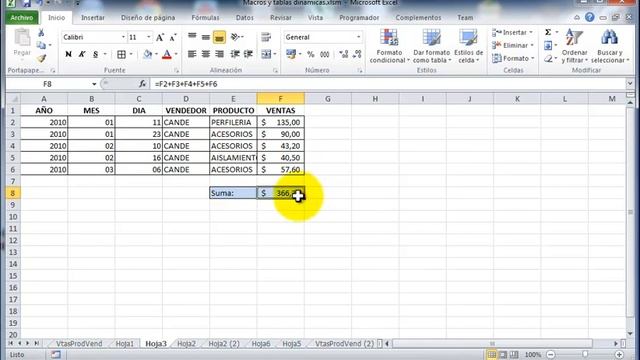The height and width of the screenshot is (360, 640).
Task: Align text to top of cell
Action: point(192,37)
